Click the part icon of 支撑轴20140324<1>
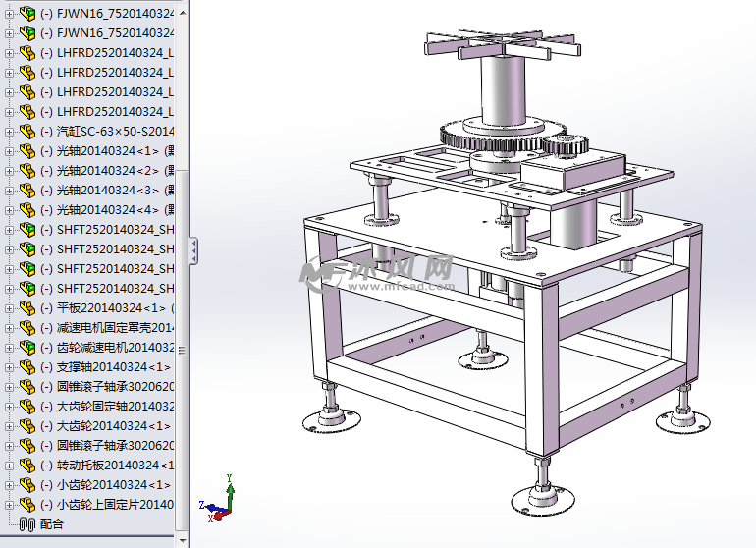756x548 pixels. [27, 367]
